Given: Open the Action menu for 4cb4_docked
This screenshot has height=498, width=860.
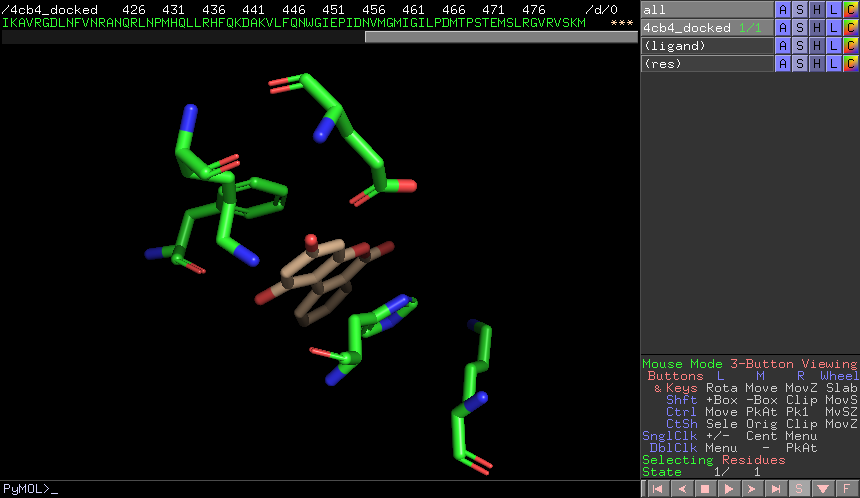Looking at the screenshot, I should click(x=783, y=28).
